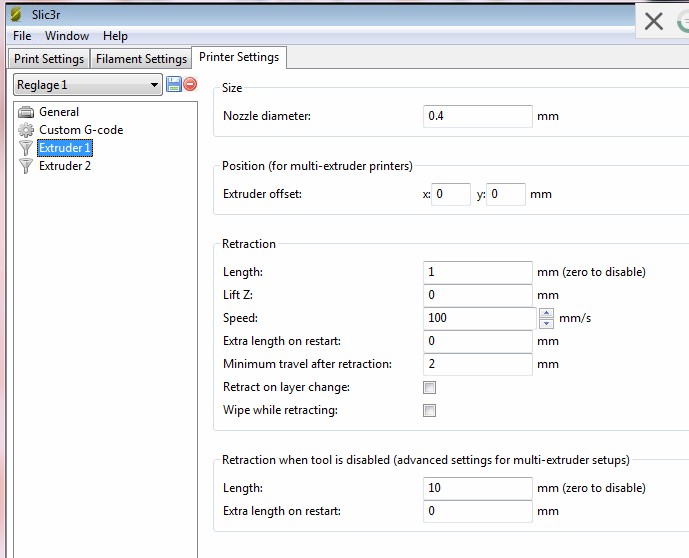Click the retraction Speed value field
The width and height of the screenshot is (689, 558).
point(479,318)
